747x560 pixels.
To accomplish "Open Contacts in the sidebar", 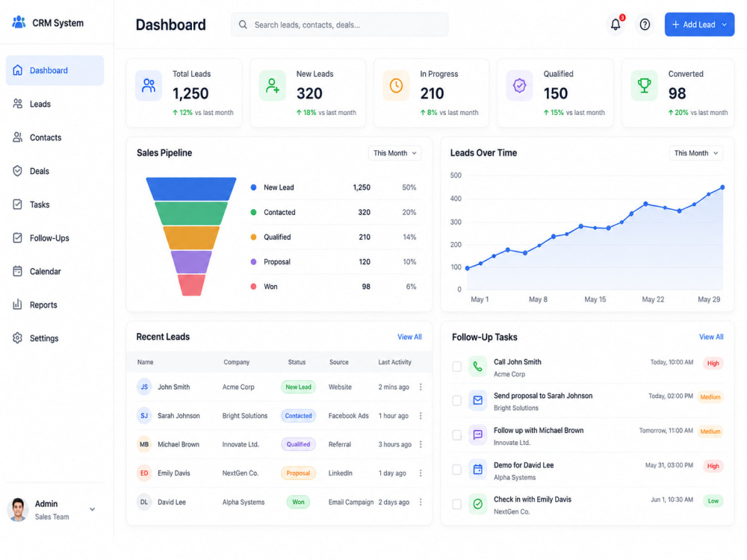I will 55,137.
